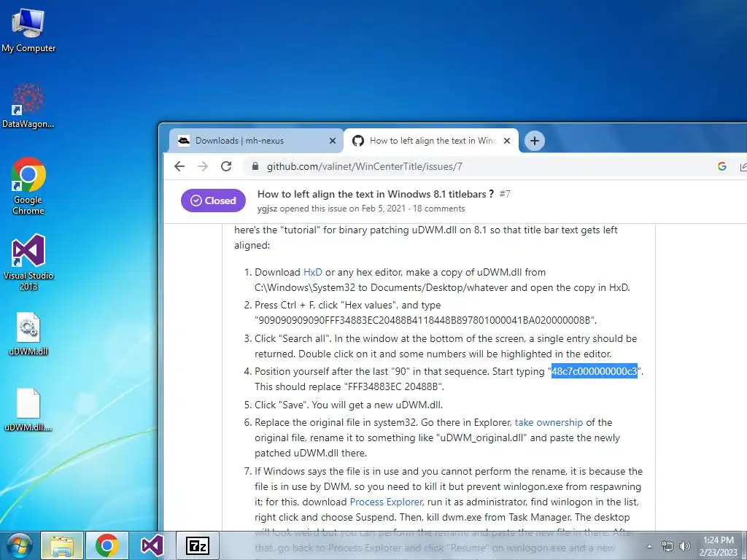747x560 pixels.
Task: Open the Windows Start menu orb
Action: (19, 545)
